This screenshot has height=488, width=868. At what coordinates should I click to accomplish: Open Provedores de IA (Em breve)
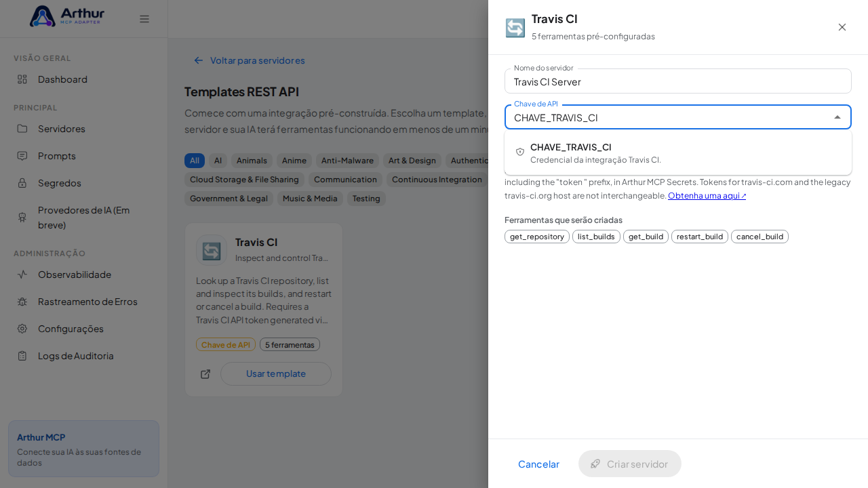click(84, 217)
